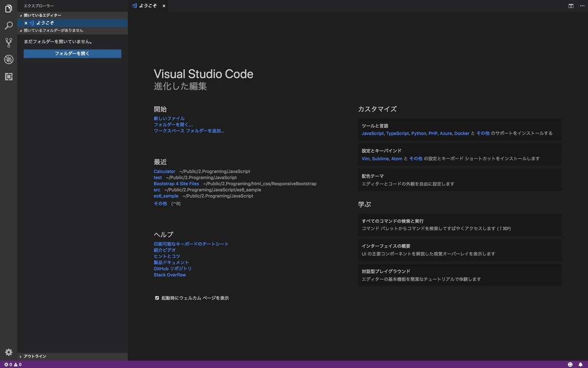Close the ようこそ tab
The height and width of the screenshot is (368, 588).
(x=163, y=6)
